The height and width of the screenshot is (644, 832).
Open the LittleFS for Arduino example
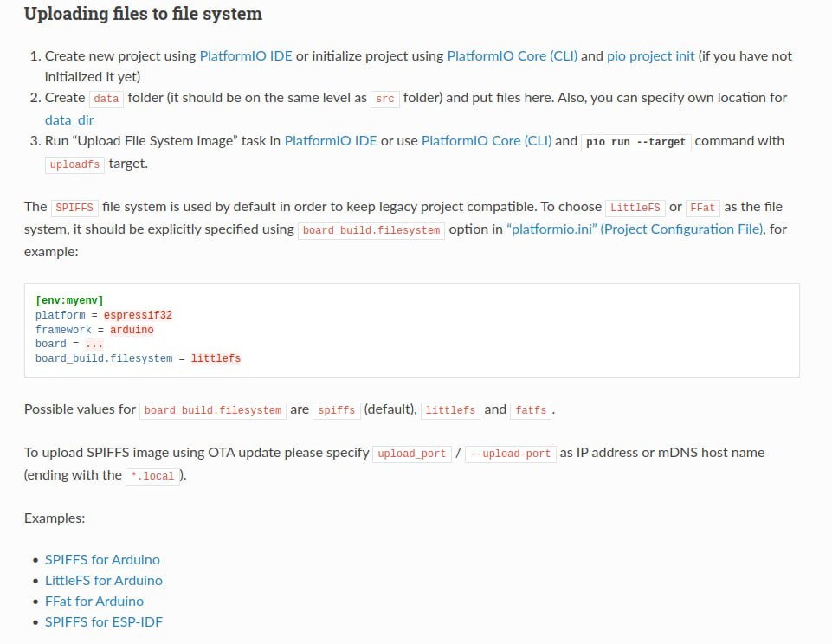pyautogui.click(x=103, y=580)
